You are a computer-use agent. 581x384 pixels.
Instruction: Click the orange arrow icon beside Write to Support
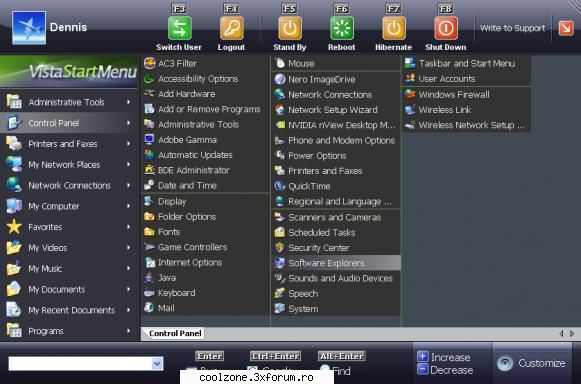[566, 28]
